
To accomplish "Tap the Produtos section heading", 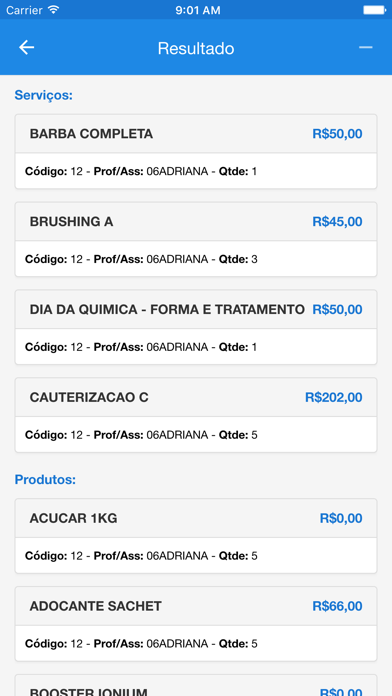I will click(45, 479).
